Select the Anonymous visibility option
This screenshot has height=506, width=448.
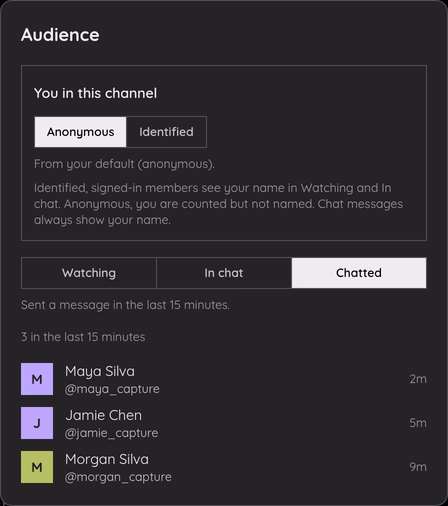(x=80, y=132)
